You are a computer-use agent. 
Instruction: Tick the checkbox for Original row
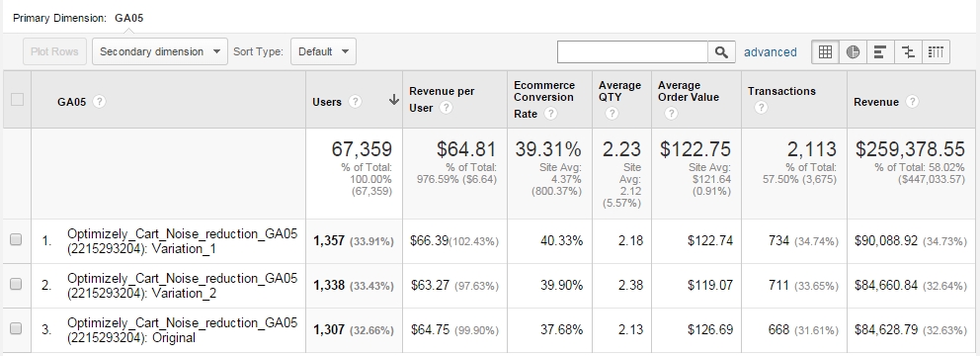[16, 328]
